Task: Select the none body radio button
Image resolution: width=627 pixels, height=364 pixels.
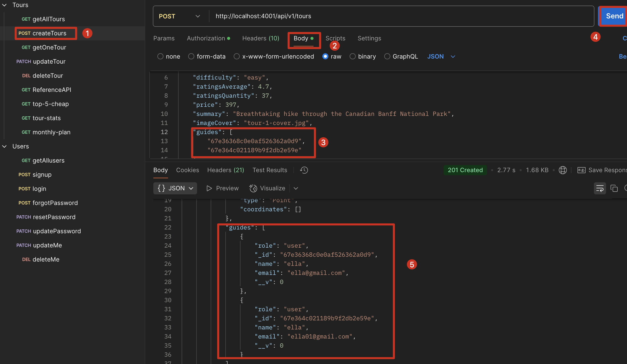Action: tap(160, 57)
